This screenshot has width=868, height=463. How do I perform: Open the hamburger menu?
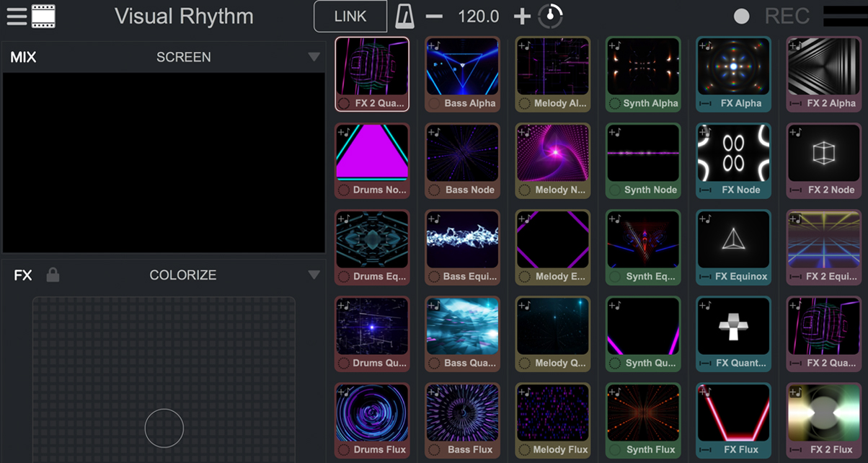click(x=16, y=16)
